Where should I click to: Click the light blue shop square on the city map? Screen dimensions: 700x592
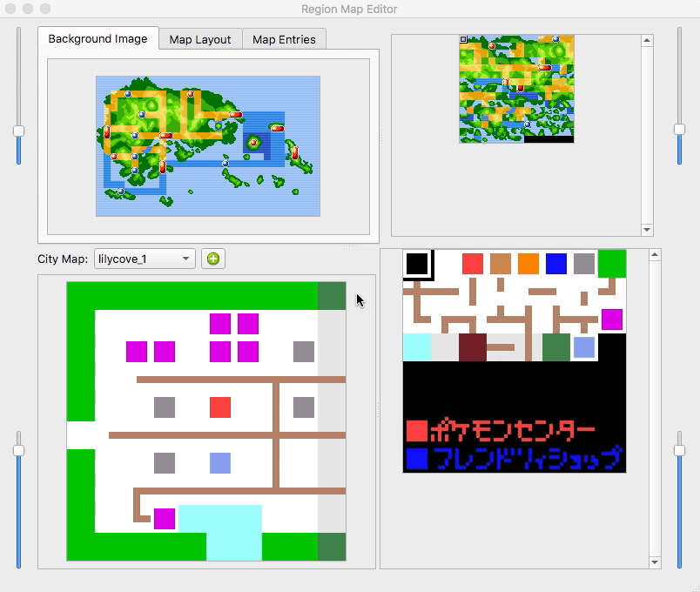[220, 463]
